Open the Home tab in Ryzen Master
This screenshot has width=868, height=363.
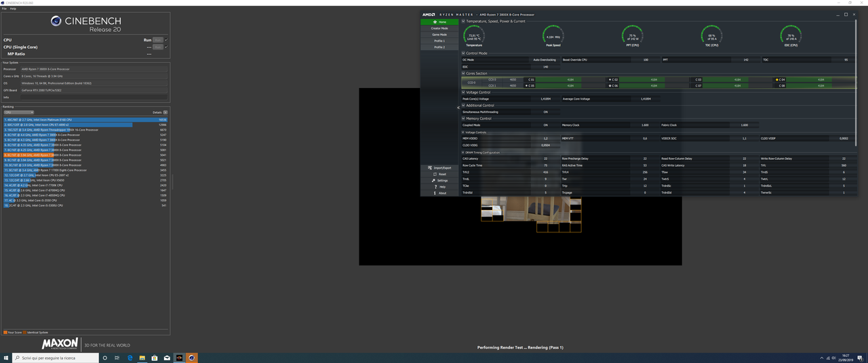click(439, 22)
